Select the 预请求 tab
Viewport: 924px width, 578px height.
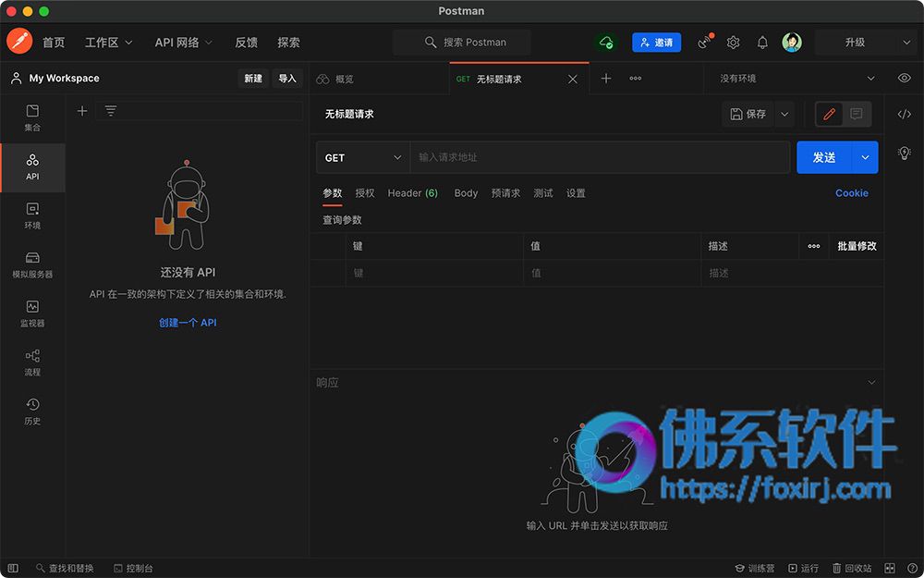click(x=505, y=193)
